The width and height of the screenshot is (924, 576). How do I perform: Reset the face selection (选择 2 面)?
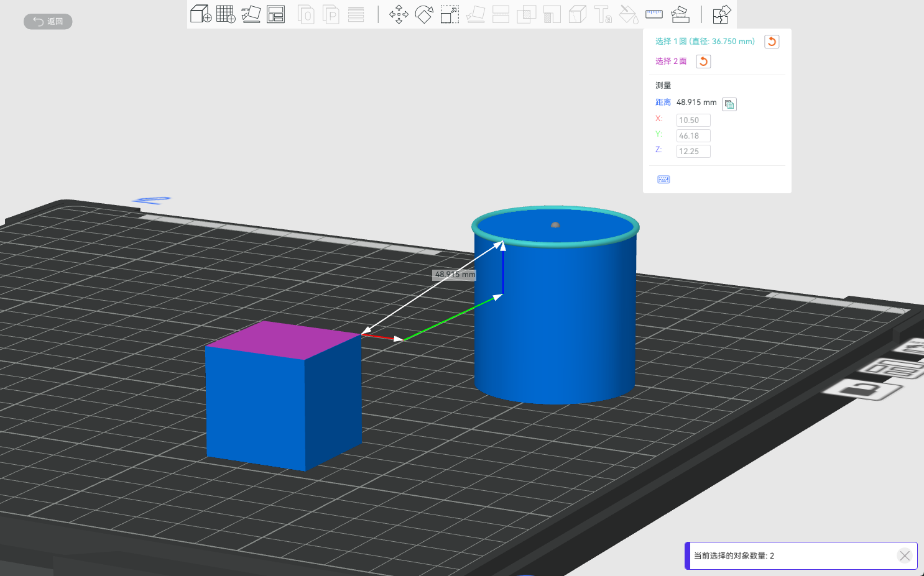703,62
